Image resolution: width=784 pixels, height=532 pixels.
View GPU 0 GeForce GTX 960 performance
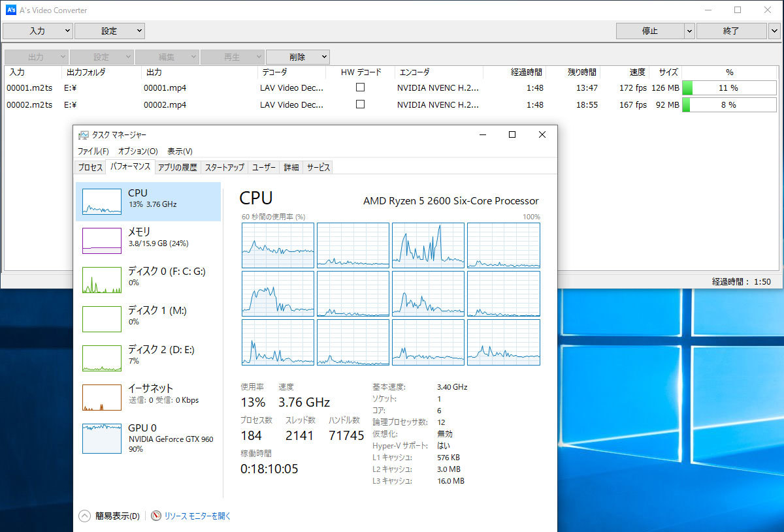click(x=102, y=438)
